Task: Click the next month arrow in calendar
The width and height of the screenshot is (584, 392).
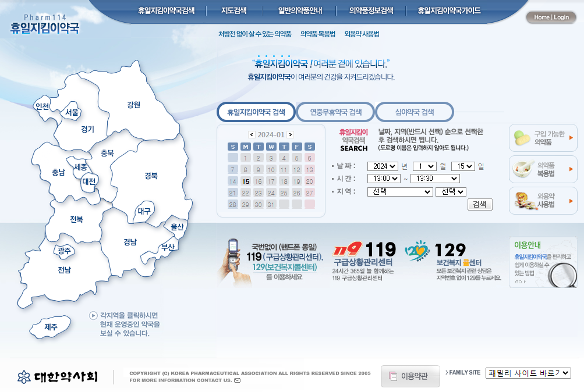Action: point(291,134)
